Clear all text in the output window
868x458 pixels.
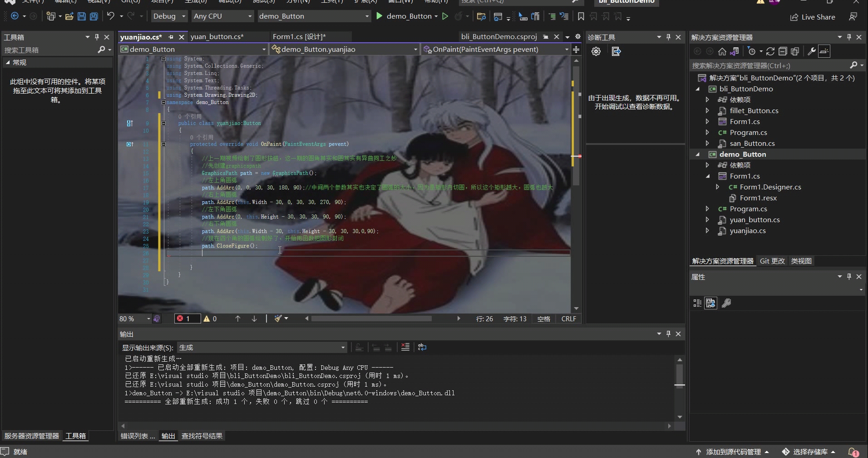[405, 347]
